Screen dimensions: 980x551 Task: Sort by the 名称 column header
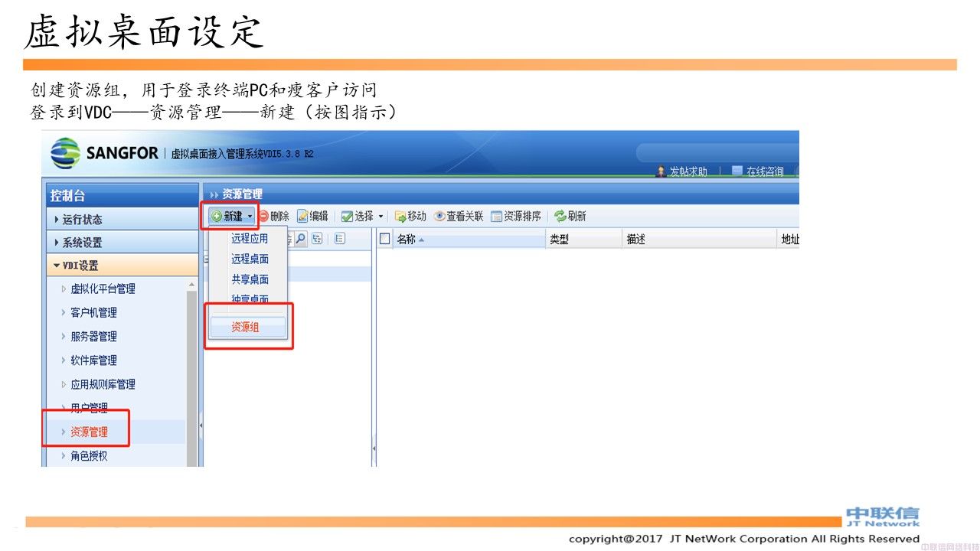[x=470, y=240]
